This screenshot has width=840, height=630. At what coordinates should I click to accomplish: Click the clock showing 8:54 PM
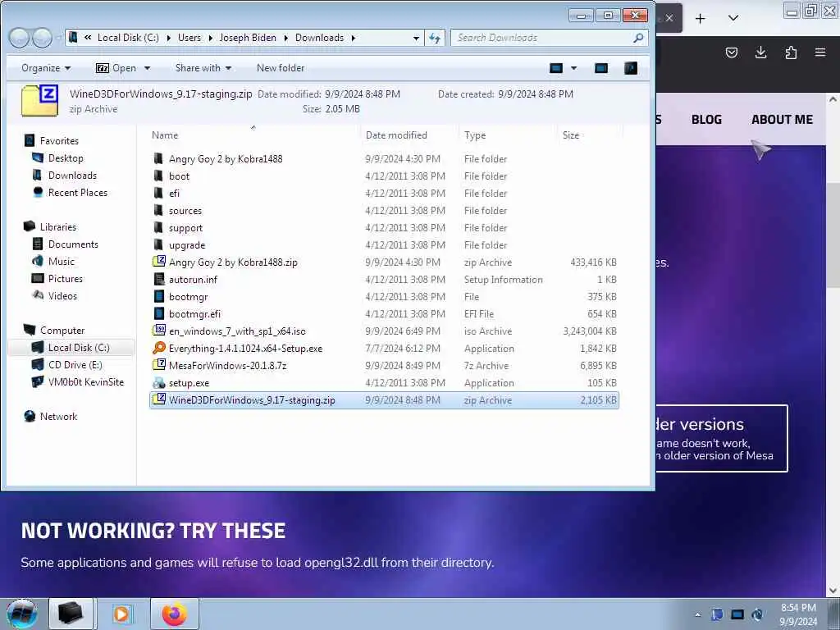click(x=798, y=608)
